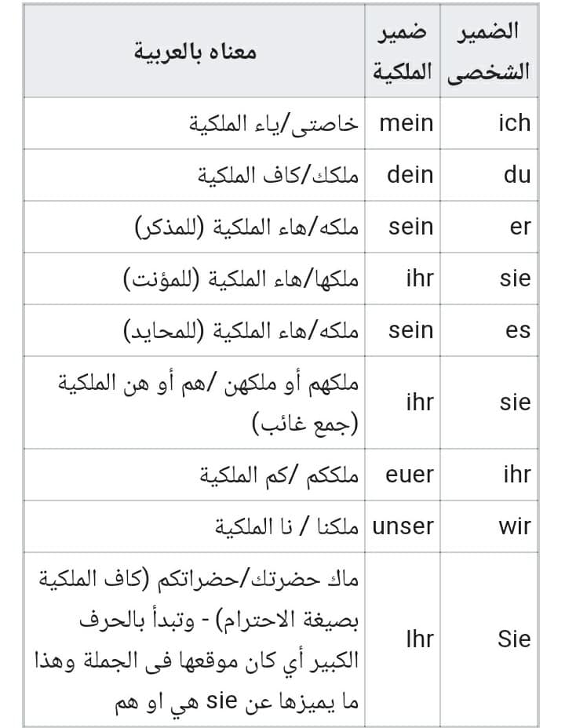
Task: Select the "unser" possessive cell
Action: point(403,526)
